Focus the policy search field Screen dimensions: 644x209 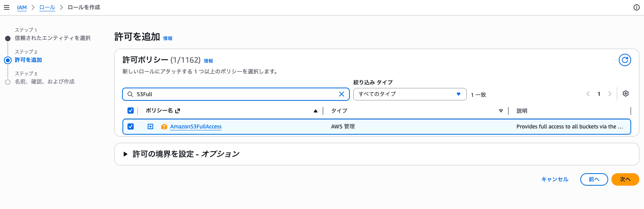coord(236,94)
